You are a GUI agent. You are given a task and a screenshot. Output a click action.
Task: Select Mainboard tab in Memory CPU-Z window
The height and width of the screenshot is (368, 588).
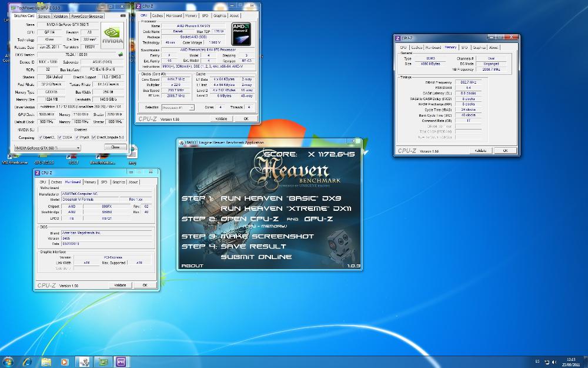click(x=433, y=48)
